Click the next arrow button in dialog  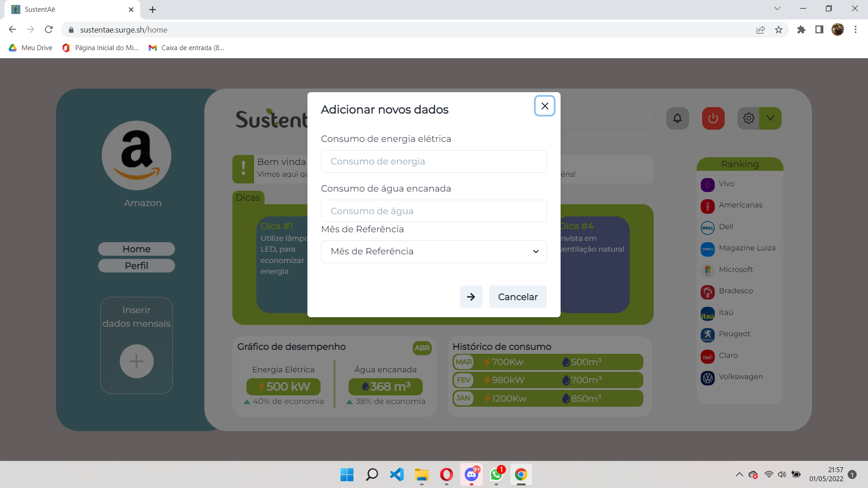point(471,297)
